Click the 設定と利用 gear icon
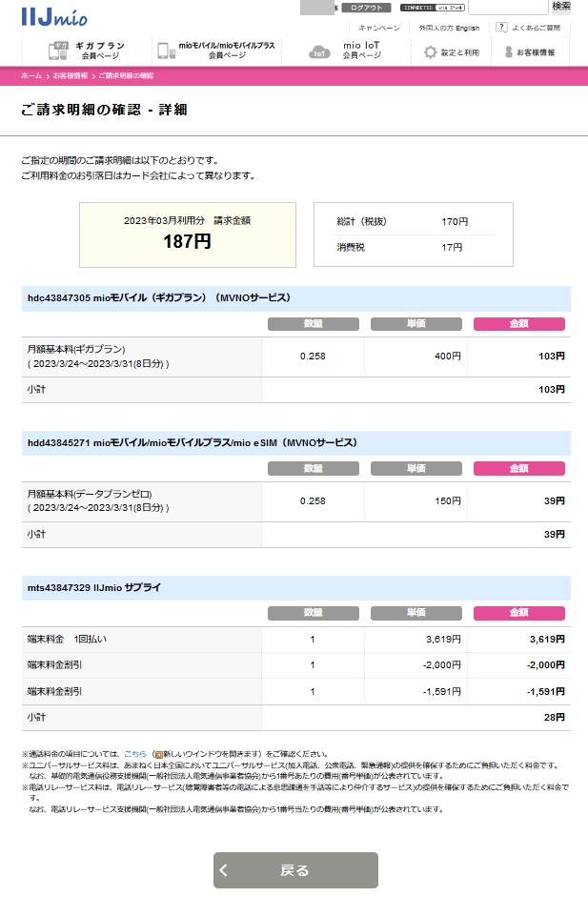588x897 pixels. coord(431,51)
